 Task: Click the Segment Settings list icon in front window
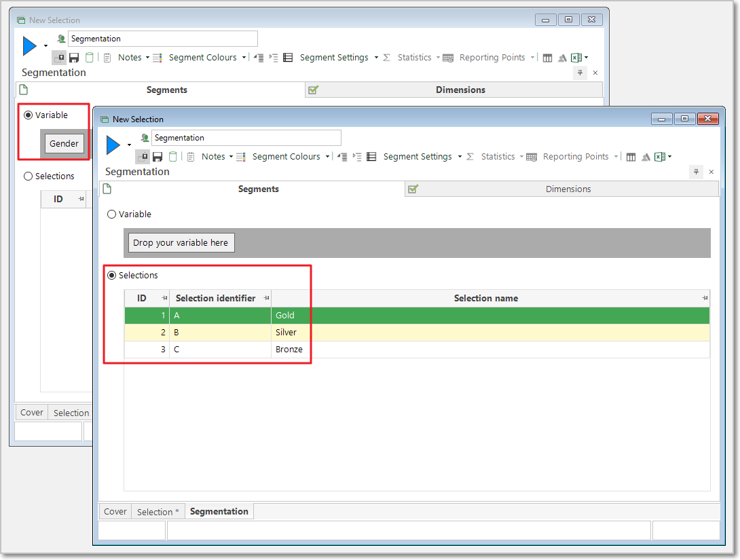[371, 157]
